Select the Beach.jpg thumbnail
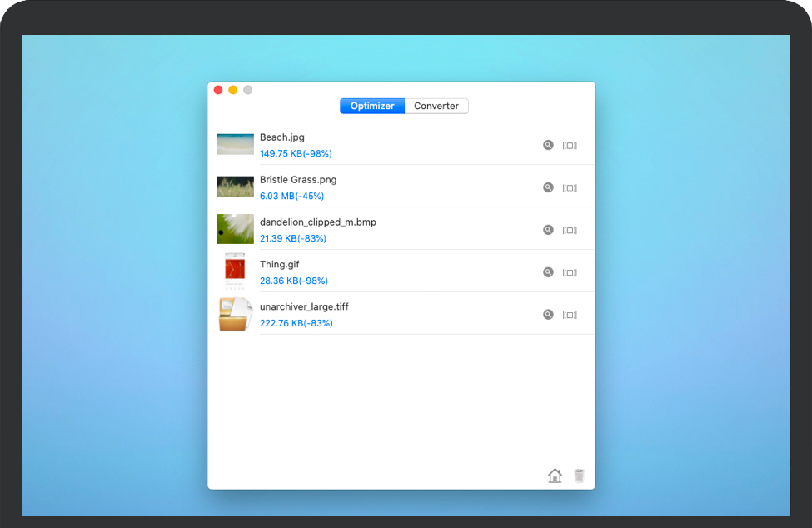Viewport: 812px width, 528px height. tap(235, 144)
